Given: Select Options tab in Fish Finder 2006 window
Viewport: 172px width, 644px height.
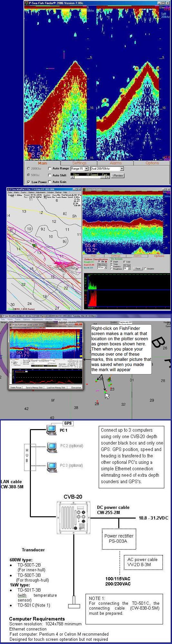Looking at the screenshot, I should tap(152, 163).
